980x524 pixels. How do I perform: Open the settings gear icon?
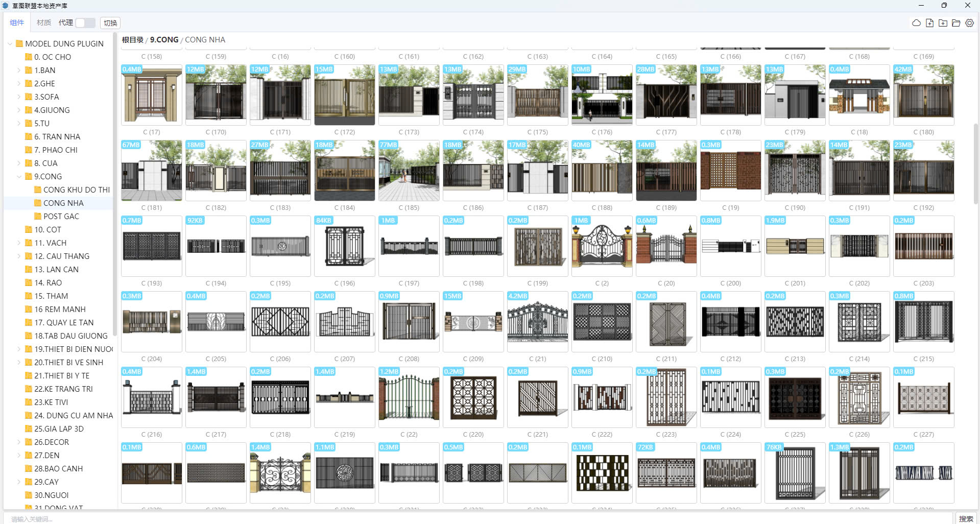coord(969,23)
